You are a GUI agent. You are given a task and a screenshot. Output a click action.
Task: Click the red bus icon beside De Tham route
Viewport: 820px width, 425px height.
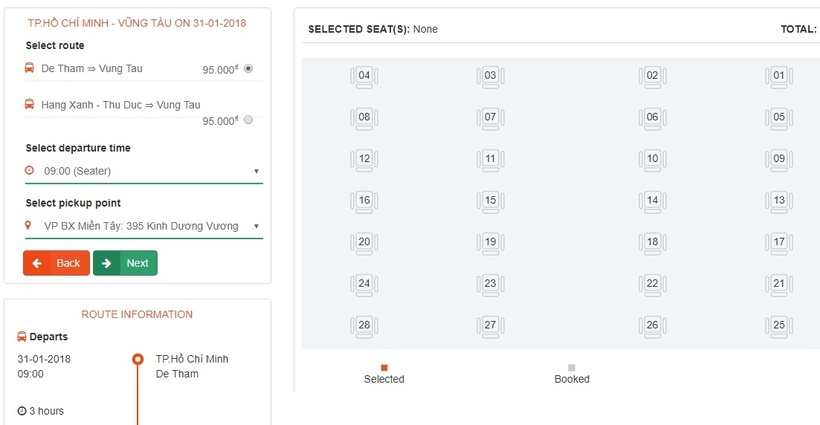click(x=29, y=68)
